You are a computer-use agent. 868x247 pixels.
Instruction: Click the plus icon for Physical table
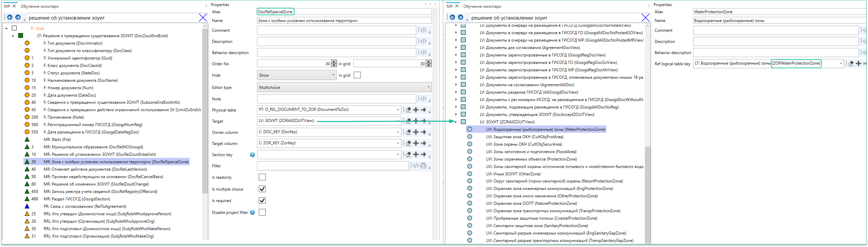pyautogui.click(x=416, y=110)
